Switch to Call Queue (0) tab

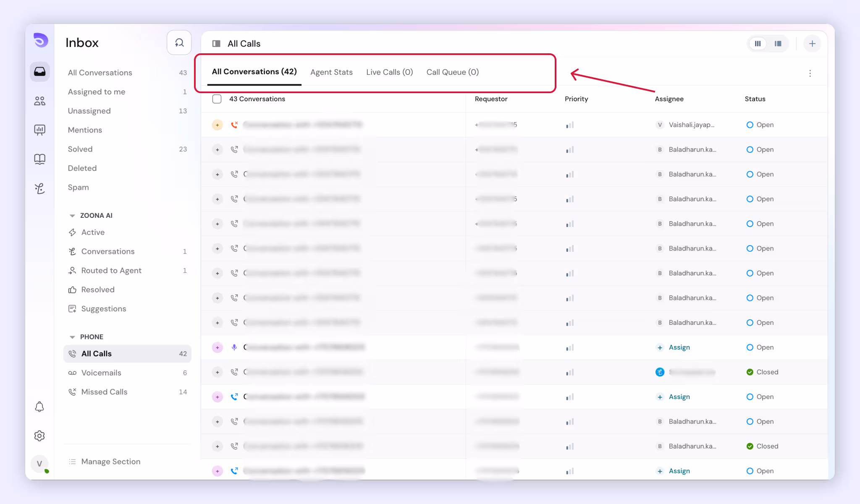(453, 72)
